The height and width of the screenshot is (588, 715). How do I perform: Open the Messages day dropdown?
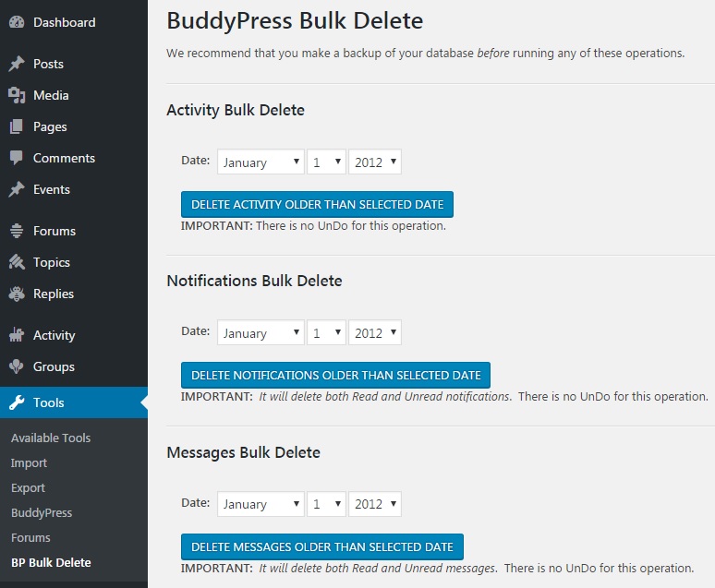click(327, 504)
